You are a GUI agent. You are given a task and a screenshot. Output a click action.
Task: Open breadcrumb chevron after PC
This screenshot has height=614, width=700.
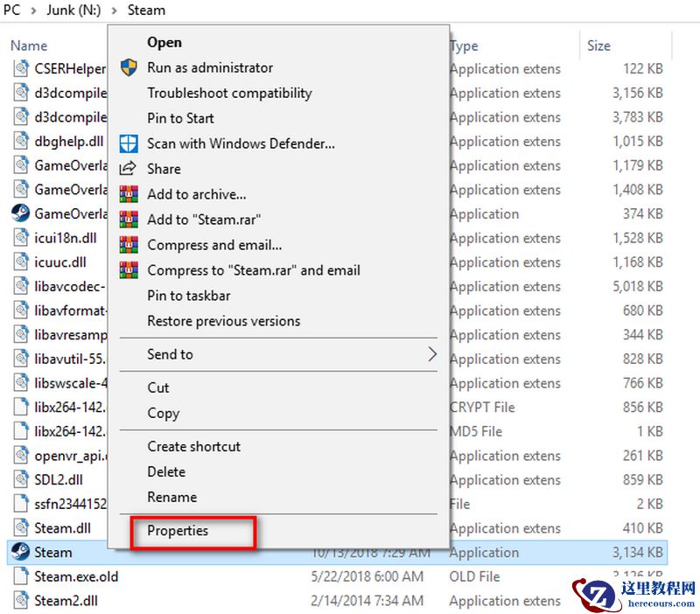[x=33, y=10]
